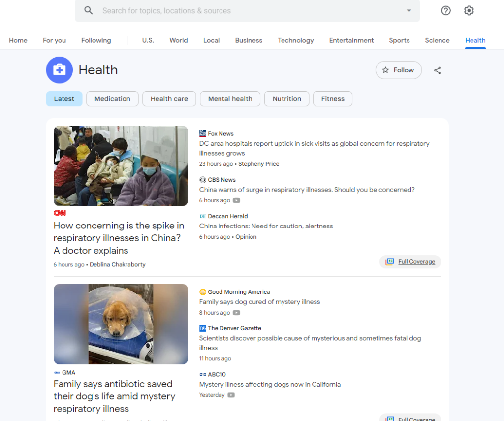The width and height of the screenshot is (504, 421).
Task: Click the search magnifier icon
Action: [89, 10]
